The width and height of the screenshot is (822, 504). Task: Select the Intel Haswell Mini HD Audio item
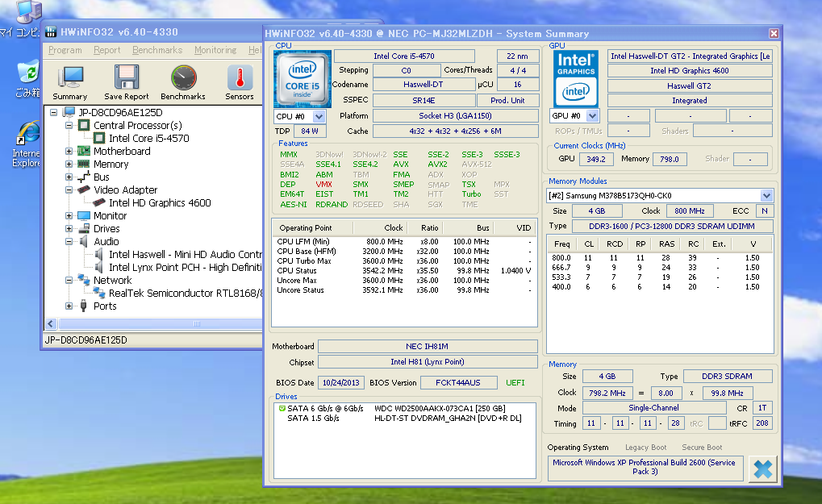tap(185, 255)
